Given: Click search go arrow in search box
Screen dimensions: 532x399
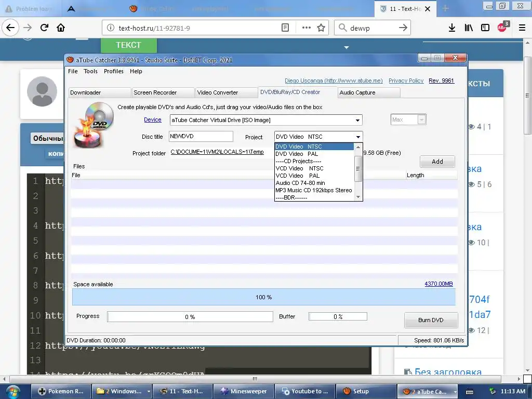Looking at the screenshot, I should [x=403, y=28].
